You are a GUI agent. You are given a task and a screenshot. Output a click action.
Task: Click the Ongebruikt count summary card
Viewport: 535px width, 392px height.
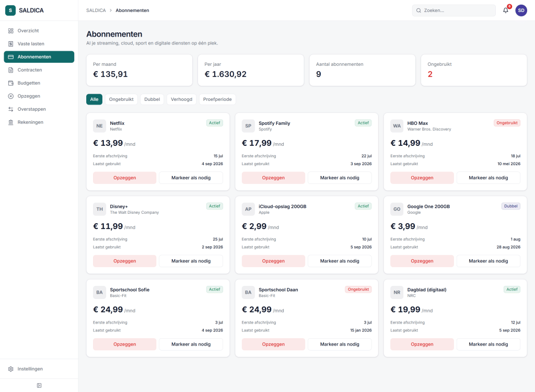[x=474, y=71]
